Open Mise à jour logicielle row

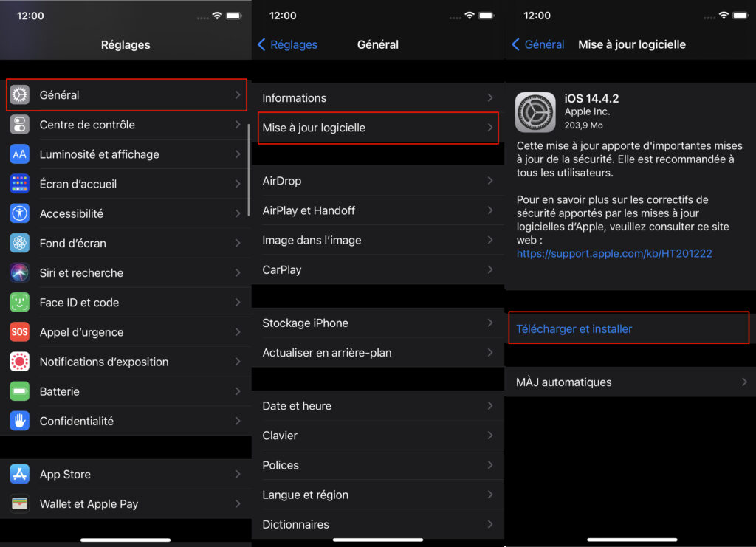[x=378, y=128]
